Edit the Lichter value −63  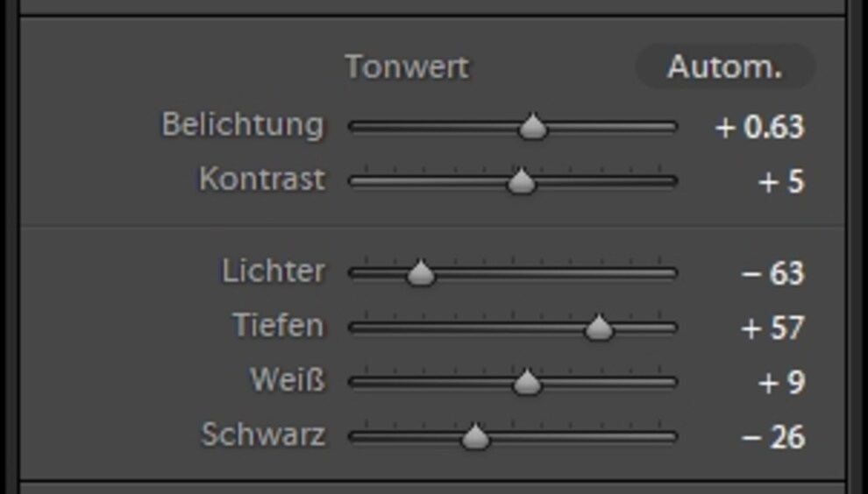772,272
